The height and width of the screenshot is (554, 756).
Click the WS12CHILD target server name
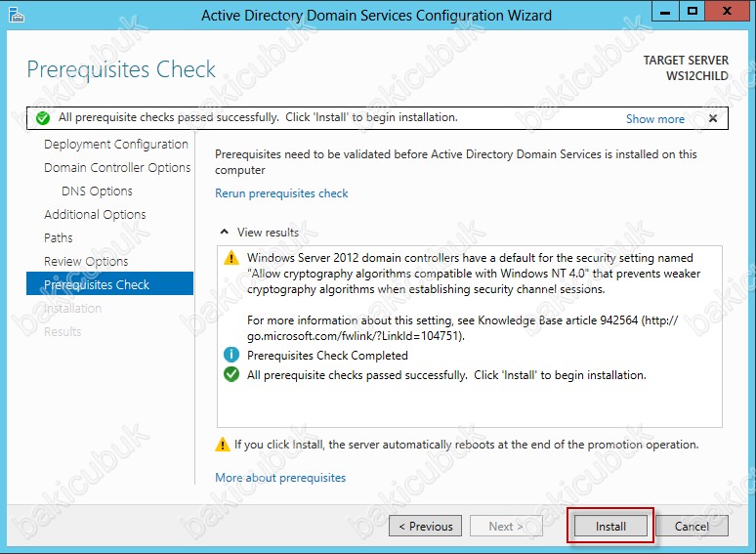[696, 76]
